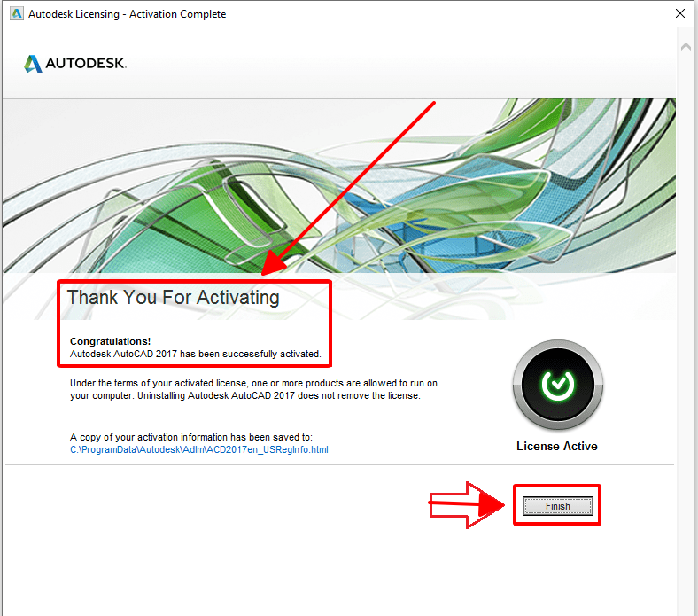Screen dimensions: 698x616
Task: Click the Autodesk app icon in title bar
Action: [14, 14]
